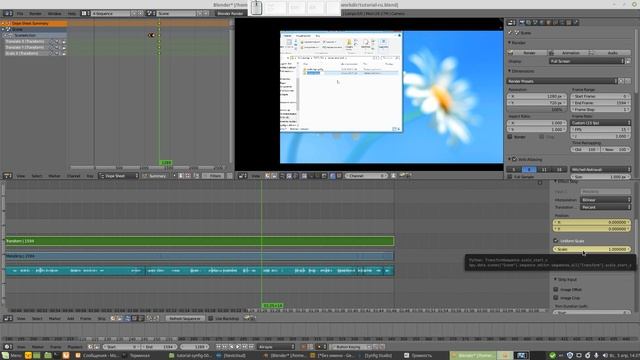The width and height of the screenshot is (640, 360).
Task: Click the dope sheet current frame marker
Action: click(x=166, y=163)
